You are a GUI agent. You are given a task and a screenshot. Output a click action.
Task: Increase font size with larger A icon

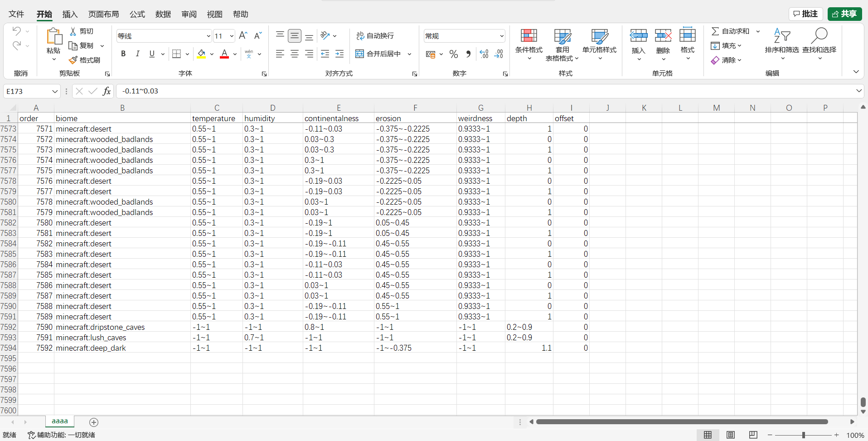(243, 35)
